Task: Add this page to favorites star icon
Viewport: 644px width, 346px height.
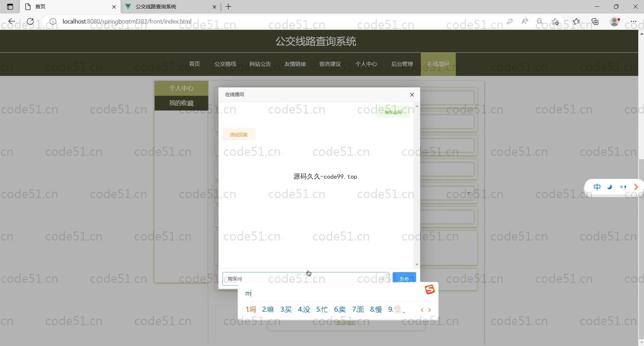Action: 555,21
